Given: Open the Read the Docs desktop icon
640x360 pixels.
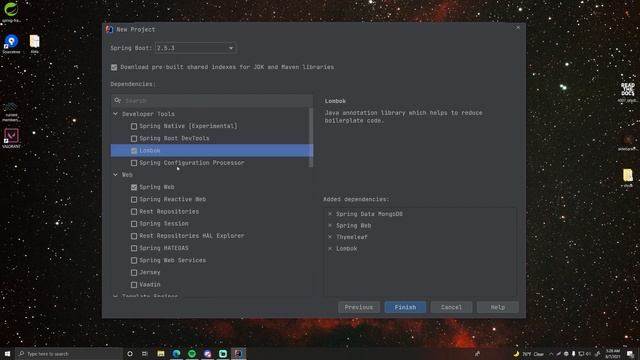Looking at the screenshot, I should point(627,93).
